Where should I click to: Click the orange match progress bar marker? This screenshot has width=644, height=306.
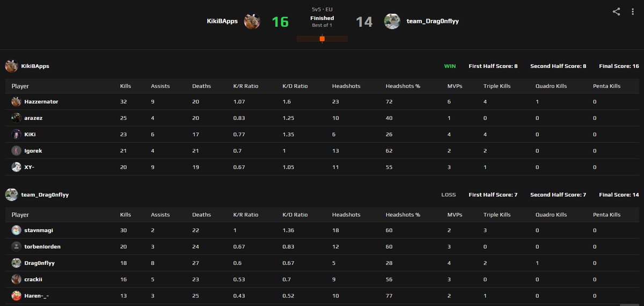point(322,39)
